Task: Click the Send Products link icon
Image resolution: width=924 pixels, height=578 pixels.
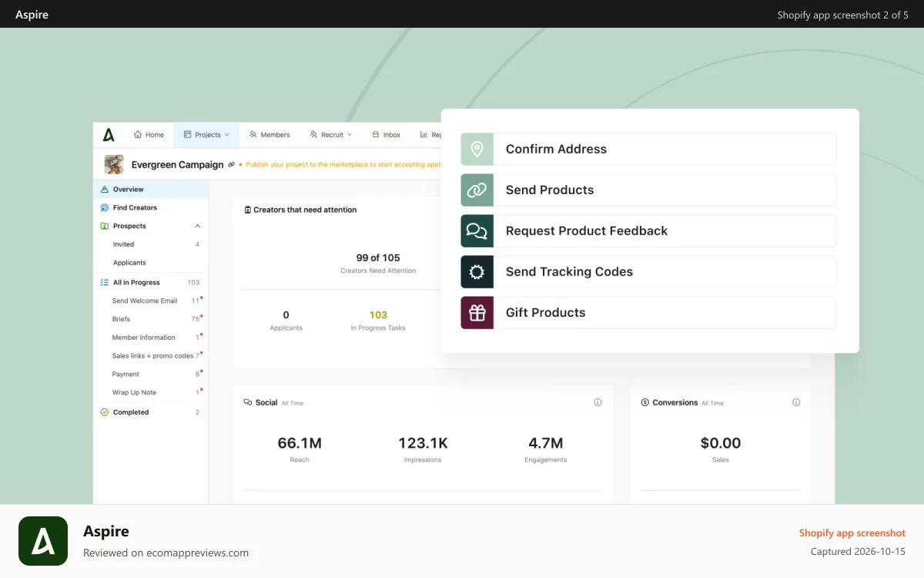Action: pyautogui.click(x=477, y=190)
